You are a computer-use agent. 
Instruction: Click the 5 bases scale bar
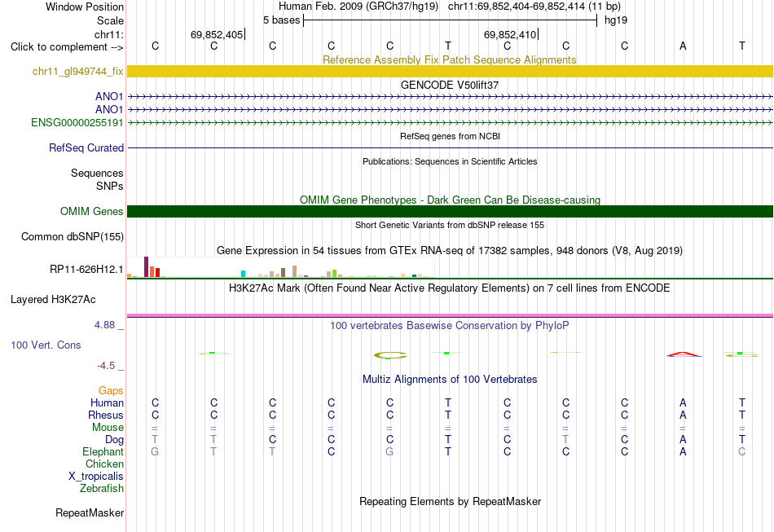pyautogui.click(x=451, y=20)
